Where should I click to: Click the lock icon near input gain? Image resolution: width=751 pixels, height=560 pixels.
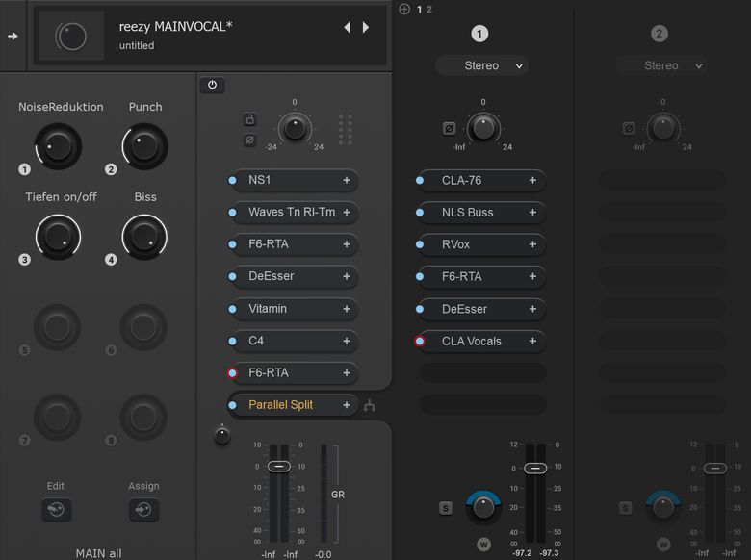click(249, 119)
